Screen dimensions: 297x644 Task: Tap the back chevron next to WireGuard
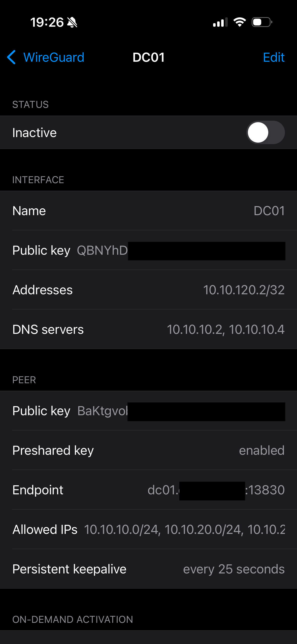point(11,57)
